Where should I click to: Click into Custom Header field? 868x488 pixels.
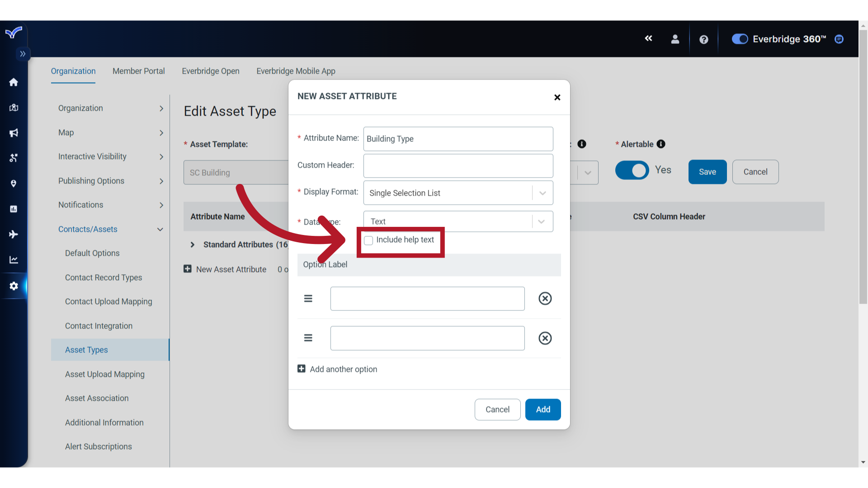click(x=458, y=166)
